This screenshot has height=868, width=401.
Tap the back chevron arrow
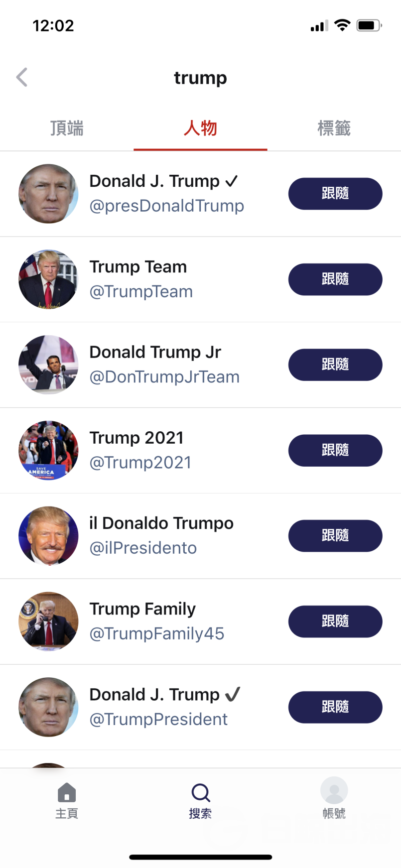pyautogui.click(x=22, y=77)
